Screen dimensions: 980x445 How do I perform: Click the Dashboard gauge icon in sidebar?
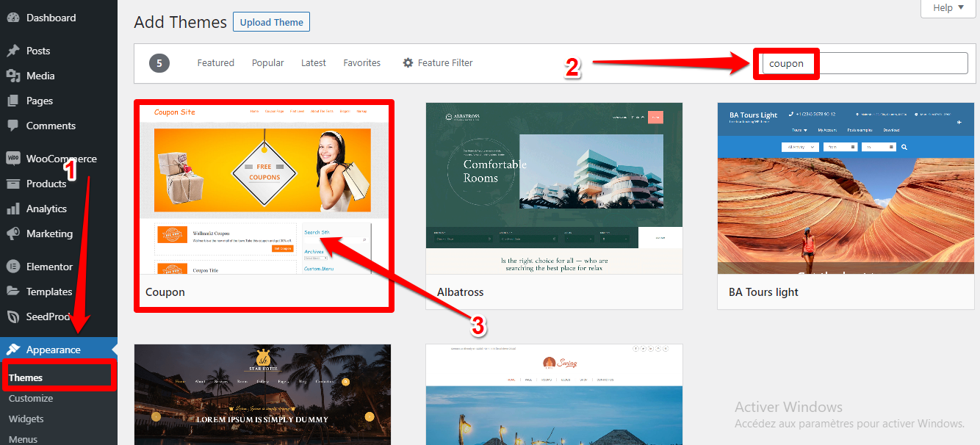(x=12, y=18)
